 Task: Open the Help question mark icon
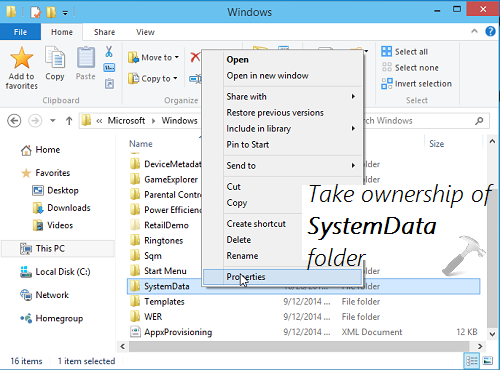click(490, 31)
